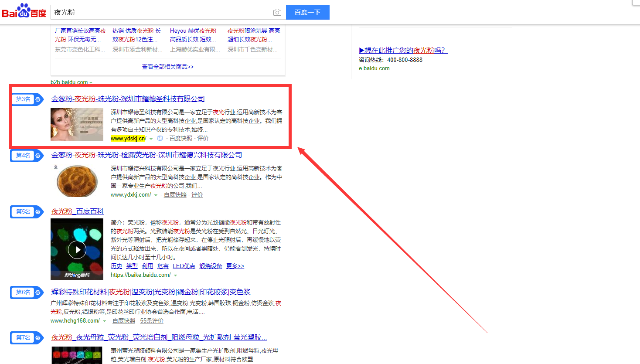Click the 第7名 rank badge icon
The width and height of the screenshot is (640, 364).
27,338
